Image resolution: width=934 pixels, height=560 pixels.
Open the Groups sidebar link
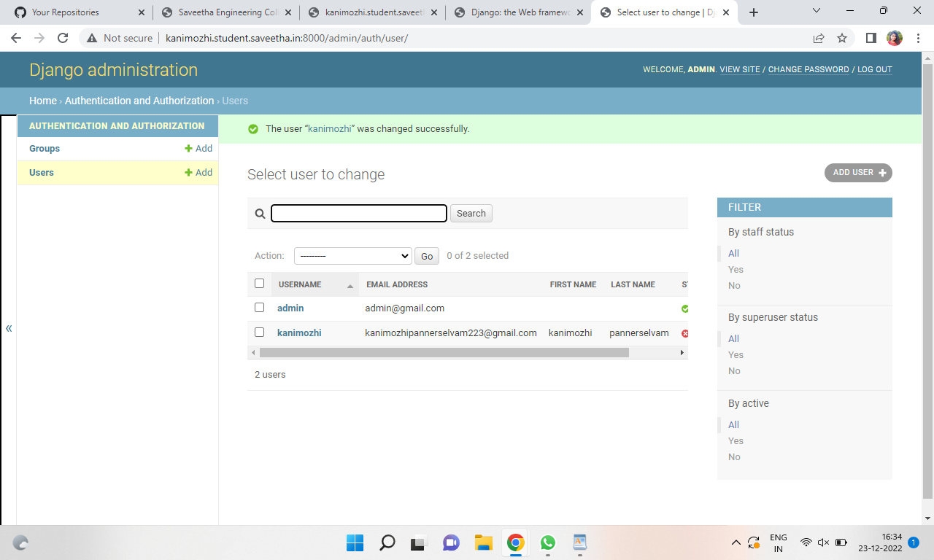point(45,149)
